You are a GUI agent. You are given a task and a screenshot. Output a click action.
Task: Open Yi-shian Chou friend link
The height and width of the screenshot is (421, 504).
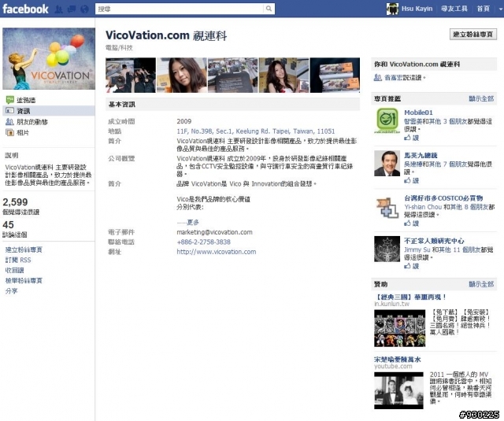click(x=423, y=207)
